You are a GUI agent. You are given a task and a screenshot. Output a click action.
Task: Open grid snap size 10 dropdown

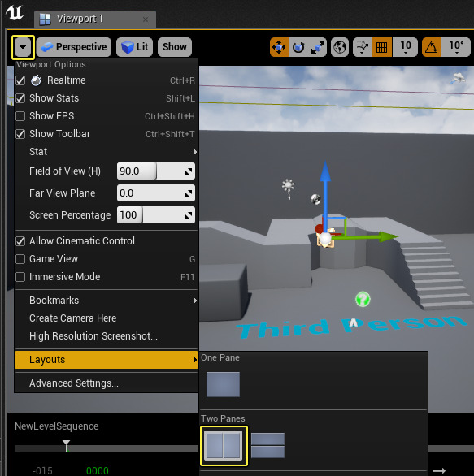pyautogui.click(x=406, y=47)
